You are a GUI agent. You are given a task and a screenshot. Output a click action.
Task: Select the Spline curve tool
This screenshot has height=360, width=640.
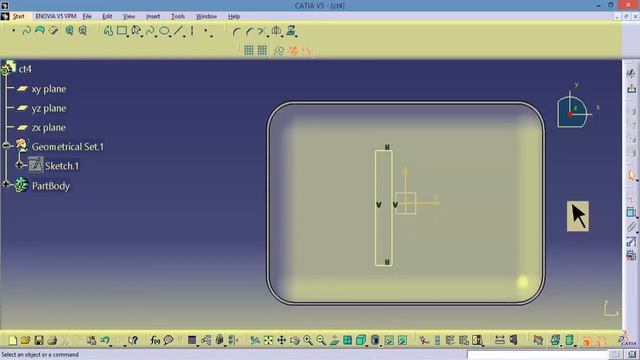[27, 31]
